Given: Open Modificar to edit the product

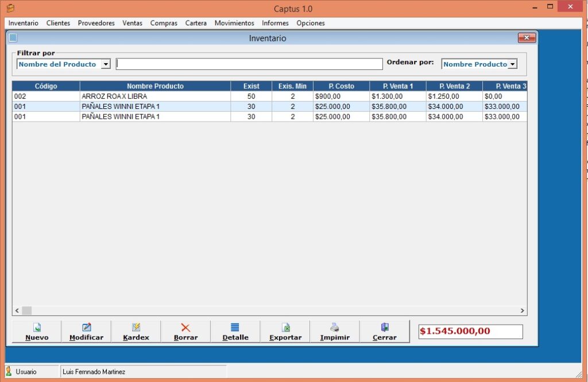Looking at the screenshot, I should coord(86,332).
